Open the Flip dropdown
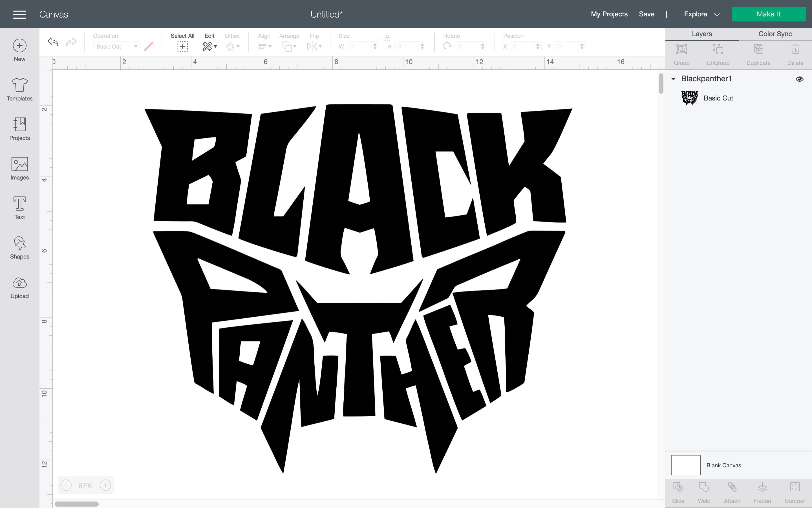Viewport: 812px width, 508px height. click(x=314, y=46)
